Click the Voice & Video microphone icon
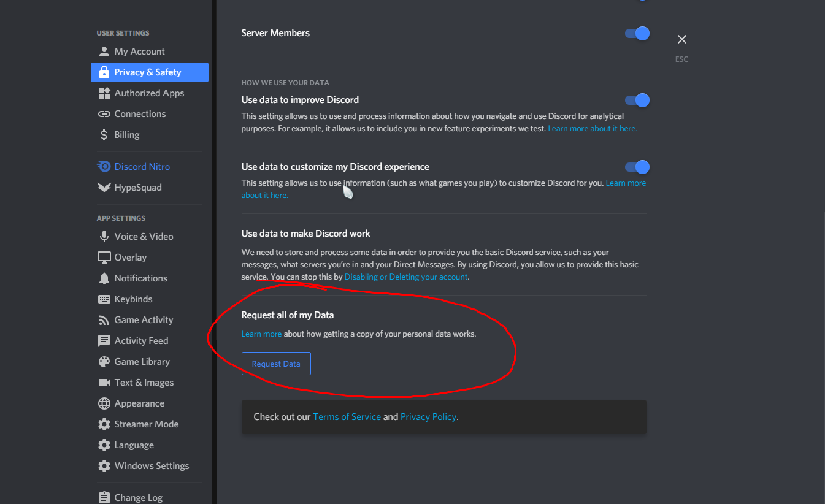The image size is (825, 504). click(x=104, y=237)
